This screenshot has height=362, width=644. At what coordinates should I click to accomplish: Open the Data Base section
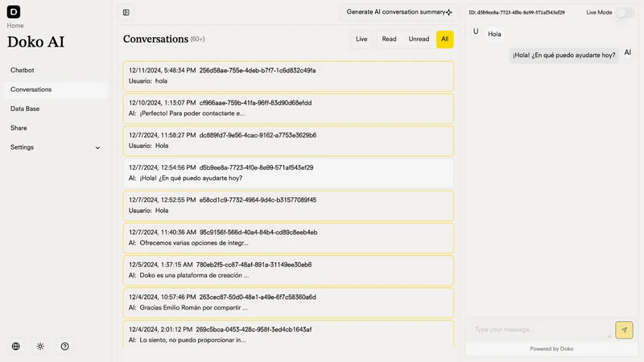56,109
